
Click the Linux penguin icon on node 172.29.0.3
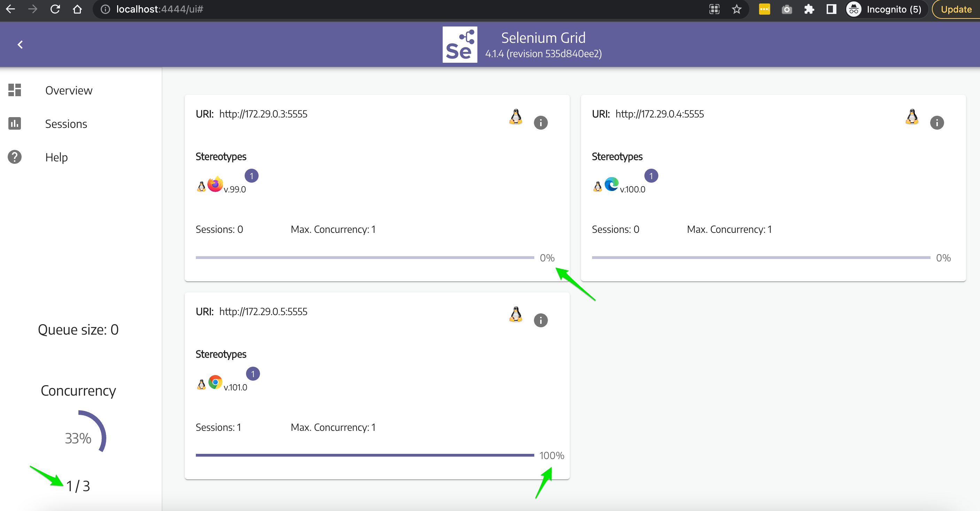coord(515,116)
